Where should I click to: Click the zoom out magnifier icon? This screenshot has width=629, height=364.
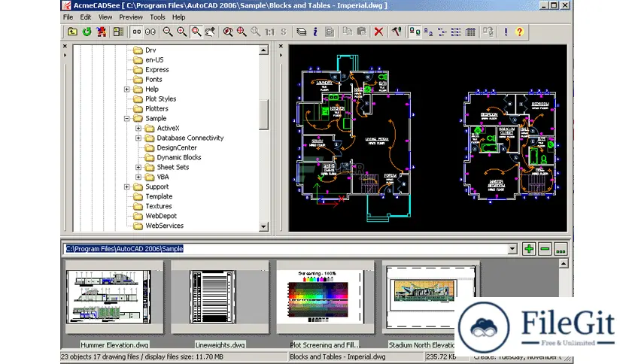[x=168, y=32]
